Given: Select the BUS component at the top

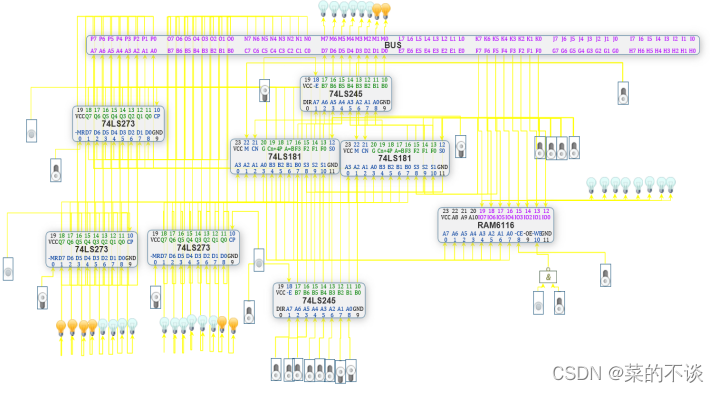Looking at the screenshot, I should click(x=393, y=45).
